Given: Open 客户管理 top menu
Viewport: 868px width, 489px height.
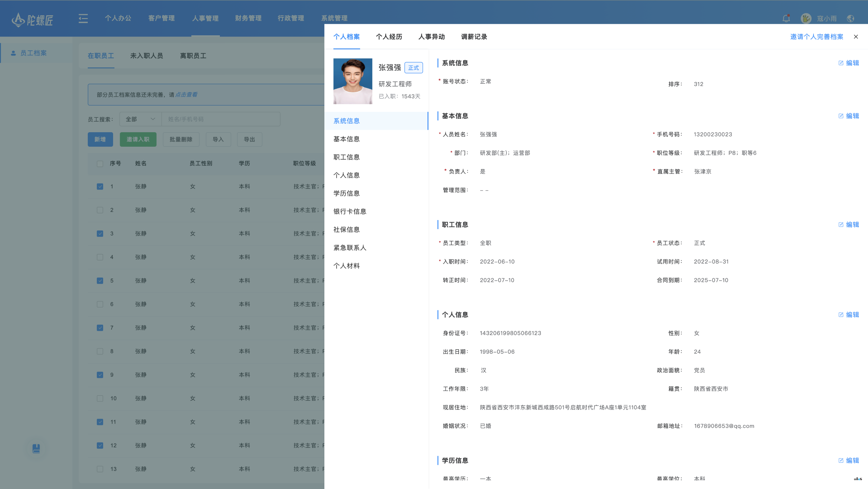Looking at the screenshot, I should 161,18.
